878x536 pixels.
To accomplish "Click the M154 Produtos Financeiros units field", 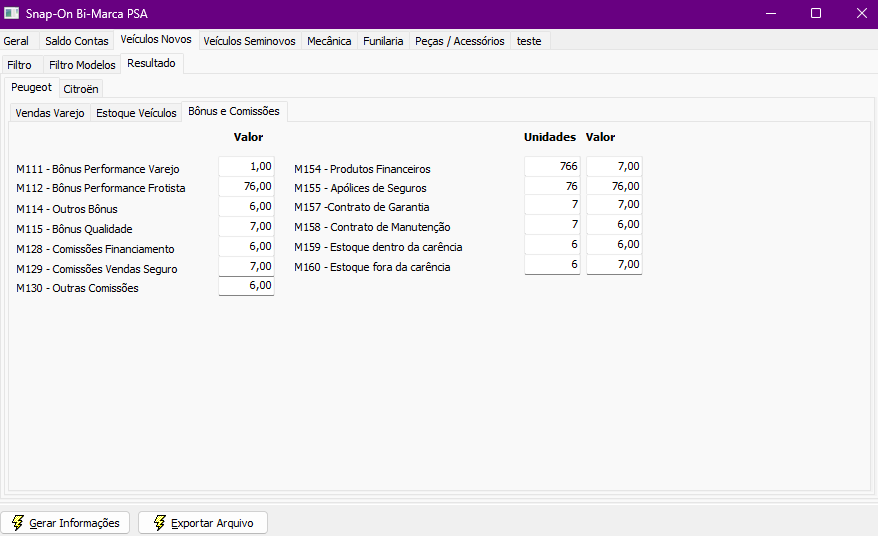I will (x=552, y=166).
